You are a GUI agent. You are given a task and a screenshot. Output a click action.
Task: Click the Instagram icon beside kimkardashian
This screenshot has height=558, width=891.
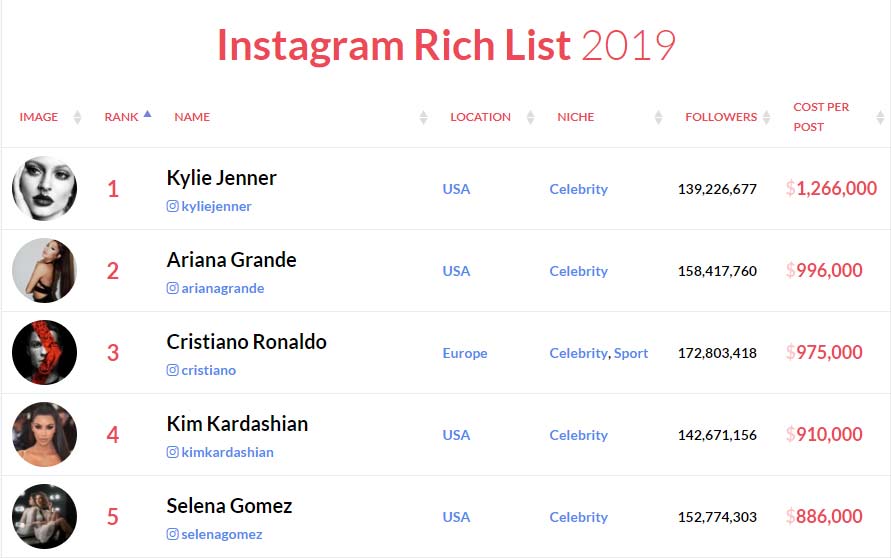(173, 452)
